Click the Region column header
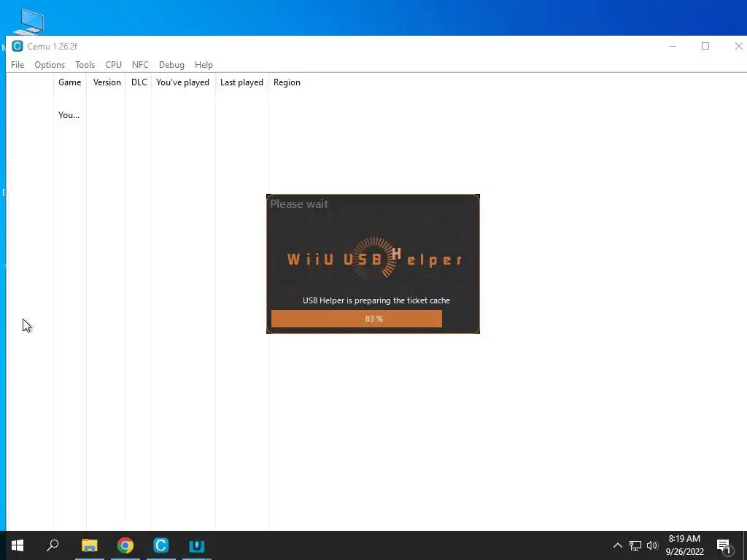The width and height of the screenshot is (747, 560). (x=287, y=82)
